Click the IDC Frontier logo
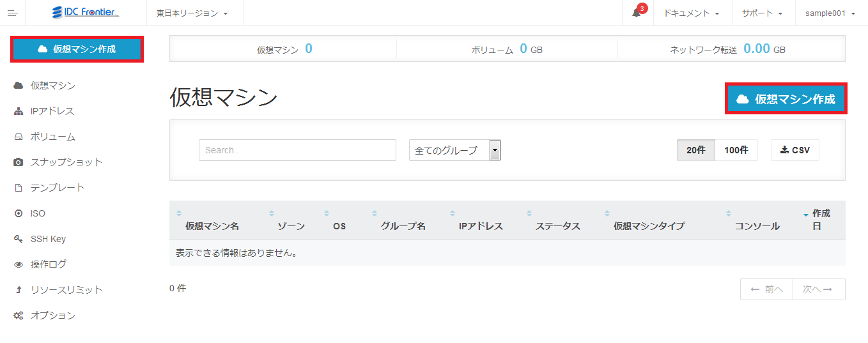Screen dimensions: 868x343 86,12
